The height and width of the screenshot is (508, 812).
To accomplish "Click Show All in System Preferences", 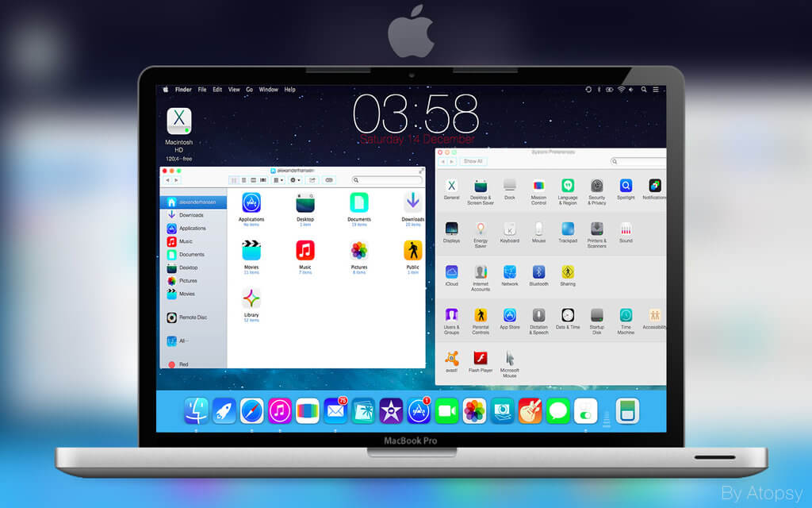I will [473, 161].
